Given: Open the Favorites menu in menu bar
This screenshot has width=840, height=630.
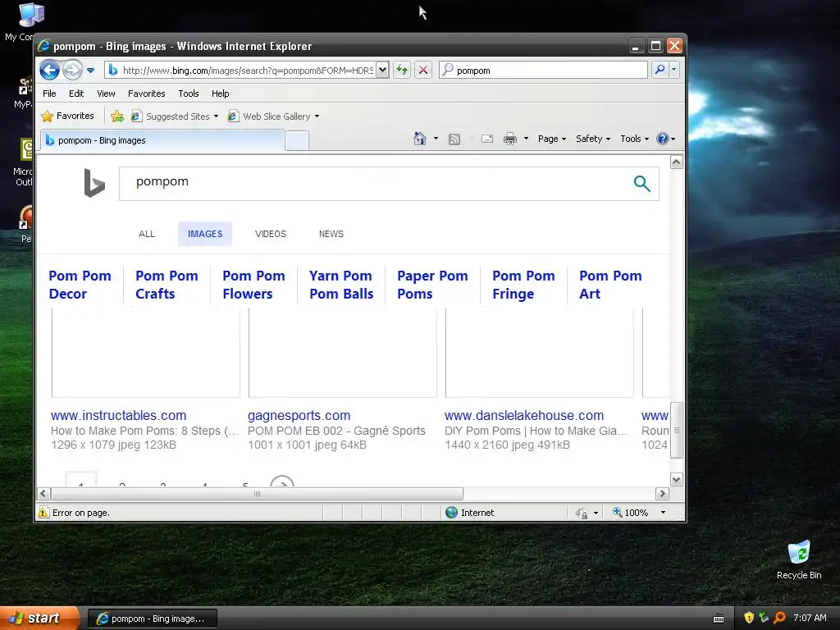Looking at the screenshot, I should 146,94.
